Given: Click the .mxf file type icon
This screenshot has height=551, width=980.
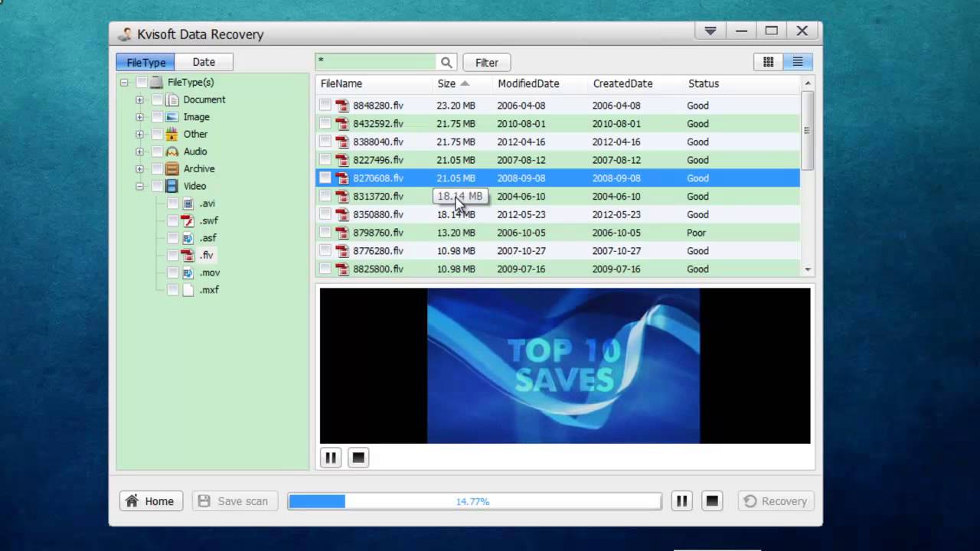Looking at the screenshot, I should point(188,290).
